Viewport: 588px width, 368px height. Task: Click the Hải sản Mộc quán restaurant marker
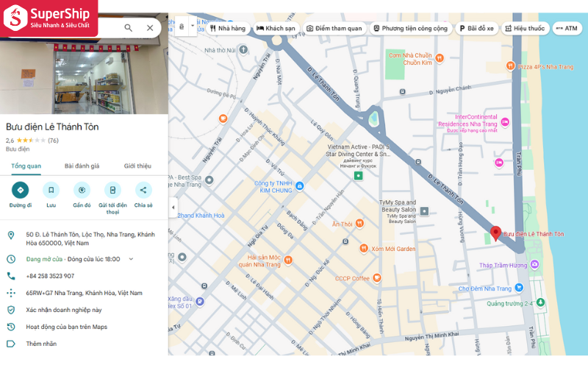pos(288,260)
